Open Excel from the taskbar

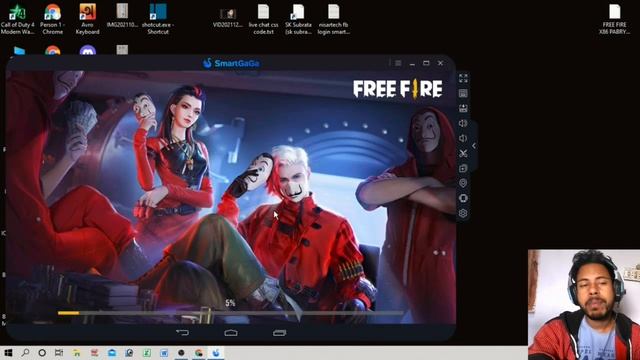147,353
